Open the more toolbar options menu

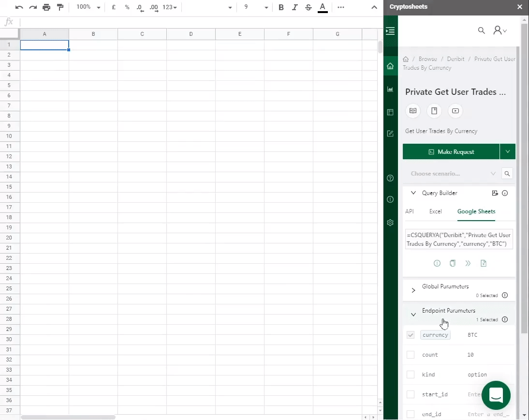pyautogui.click(x=341, y=7)
